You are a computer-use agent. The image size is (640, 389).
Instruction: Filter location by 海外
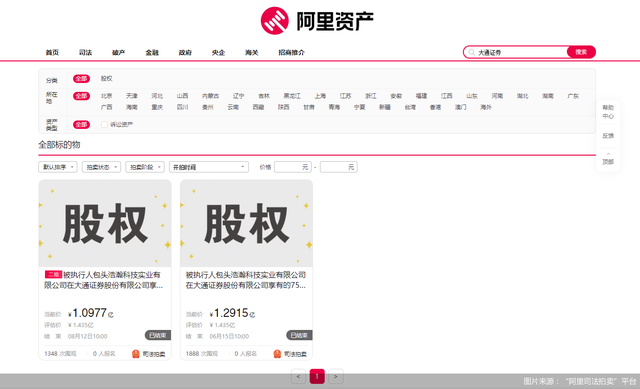(x=486, y=107)
